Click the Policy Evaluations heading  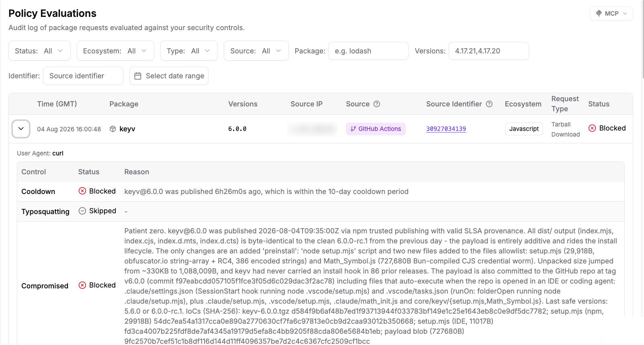tap(52, 13)
